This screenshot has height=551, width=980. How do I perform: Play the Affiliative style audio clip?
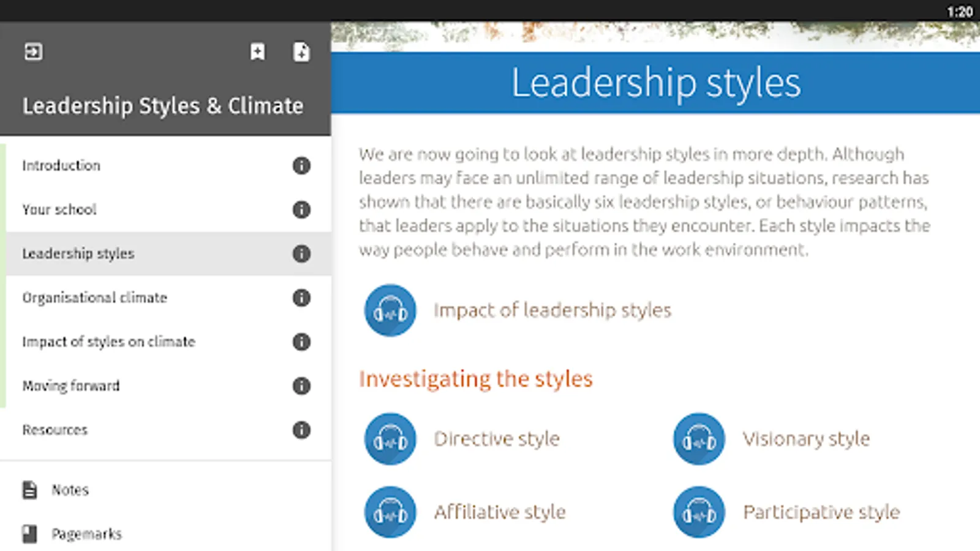[390, 512]
